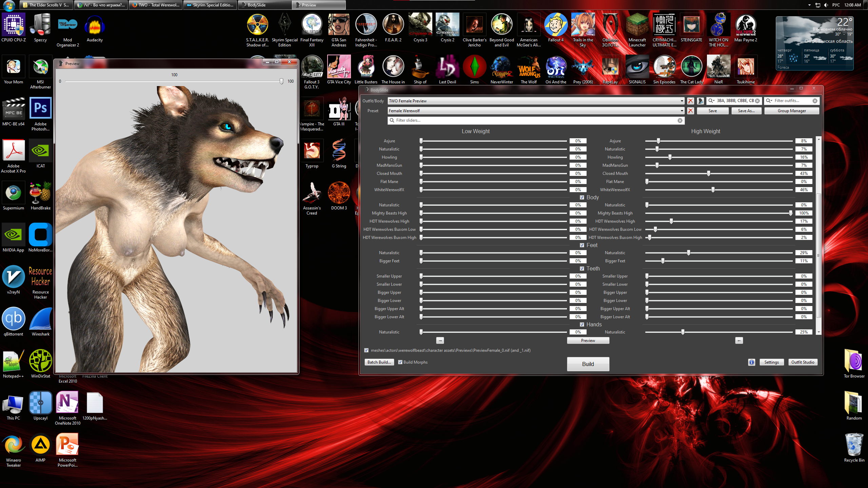Click Low Weight Howling slider handle
Image resolution: width=868 pixels, height=488 pixels.
(x=421, y=157)
